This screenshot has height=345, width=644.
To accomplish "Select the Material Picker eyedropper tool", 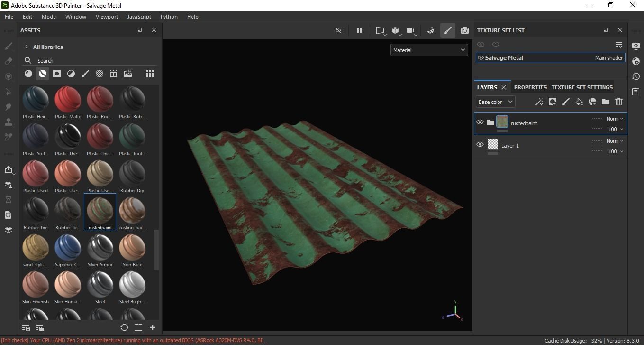I will [x=8, y=137].
